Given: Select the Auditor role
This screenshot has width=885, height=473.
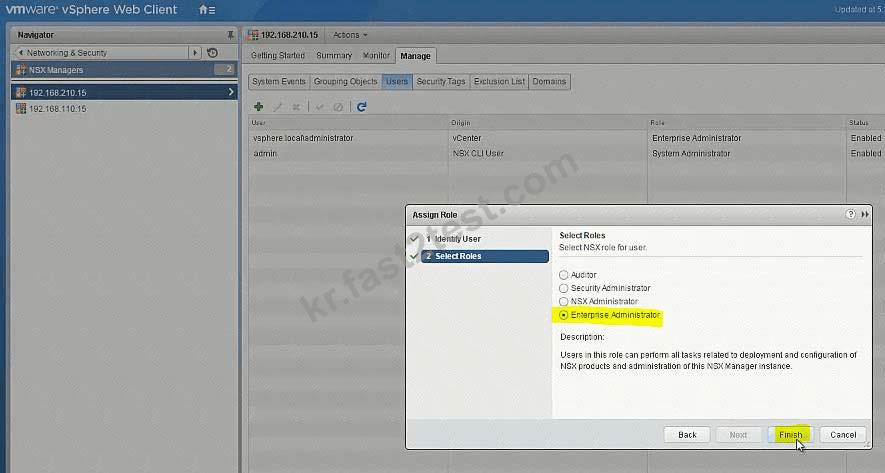Looking at the screenshot, I should tap(563, 275).
